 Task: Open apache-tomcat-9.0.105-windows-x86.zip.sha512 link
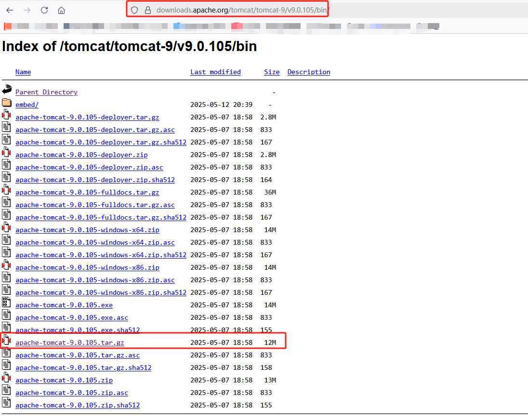[101, 292]
